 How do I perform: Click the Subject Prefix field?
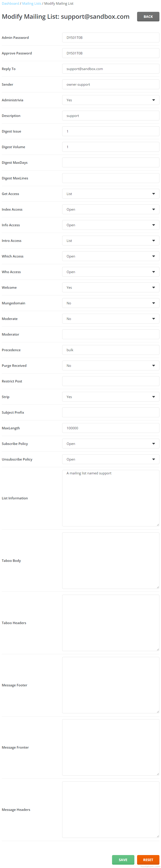110,412
